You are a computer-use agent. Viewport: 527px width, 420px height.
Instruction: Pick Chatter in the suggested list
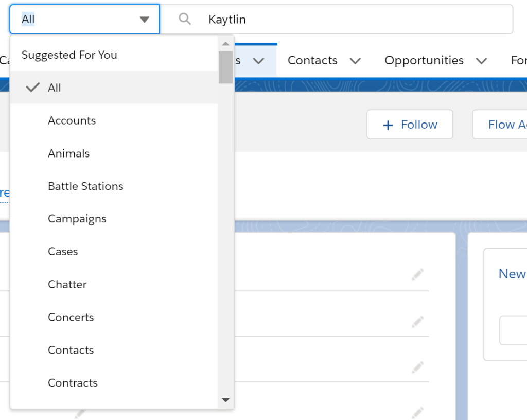[67, 285]
